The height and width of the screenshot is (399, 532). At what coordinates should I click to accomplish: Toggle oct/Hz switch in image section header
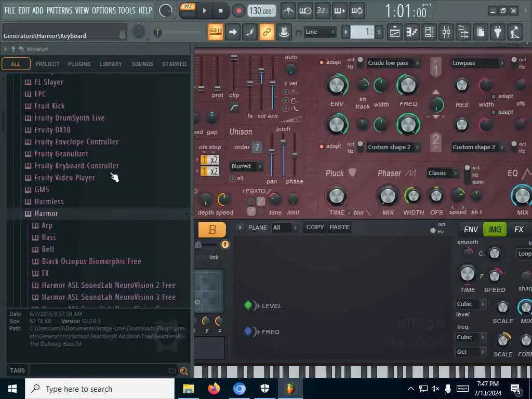433,230
